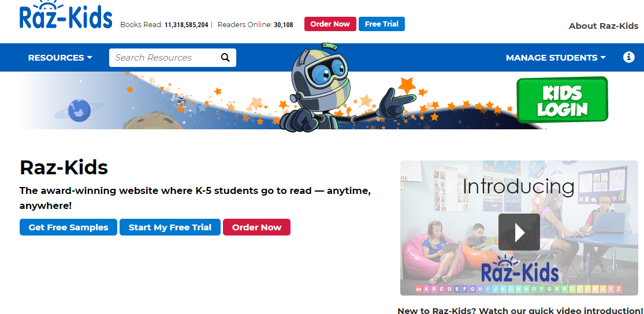Click the blue ringed planet in the banner
The height and width of the screenshot is (314, 644).
[x=78, y=110]
